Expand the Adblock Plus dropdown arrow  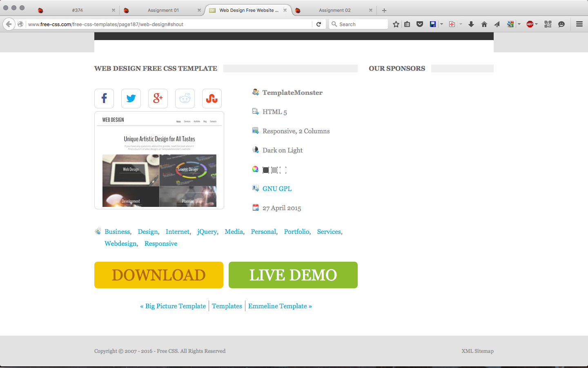pyautogui.click(x=537, y=24)
